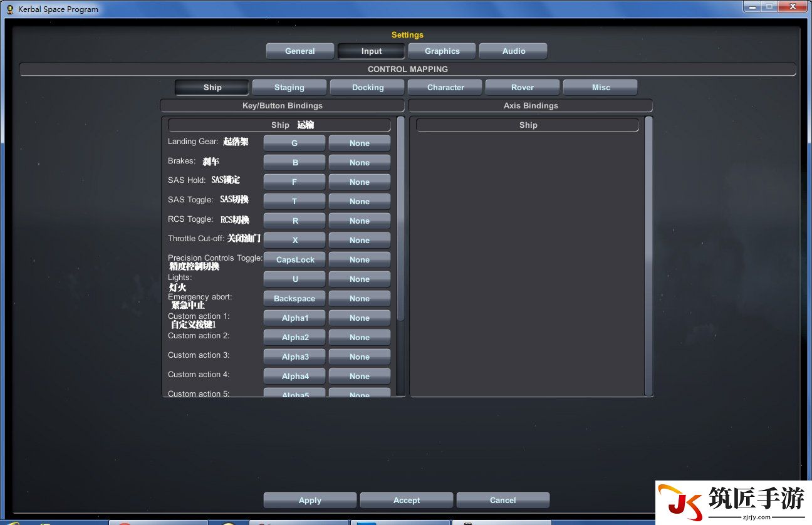
Task: Click the Axis Bindings header
Action: [531, 106]
